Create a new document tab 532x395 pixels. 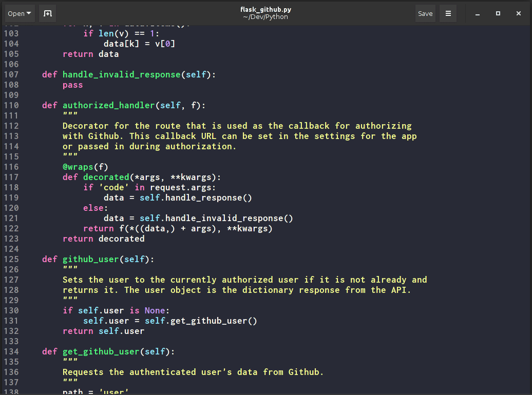pyautogui.click(x=47, y=13)
